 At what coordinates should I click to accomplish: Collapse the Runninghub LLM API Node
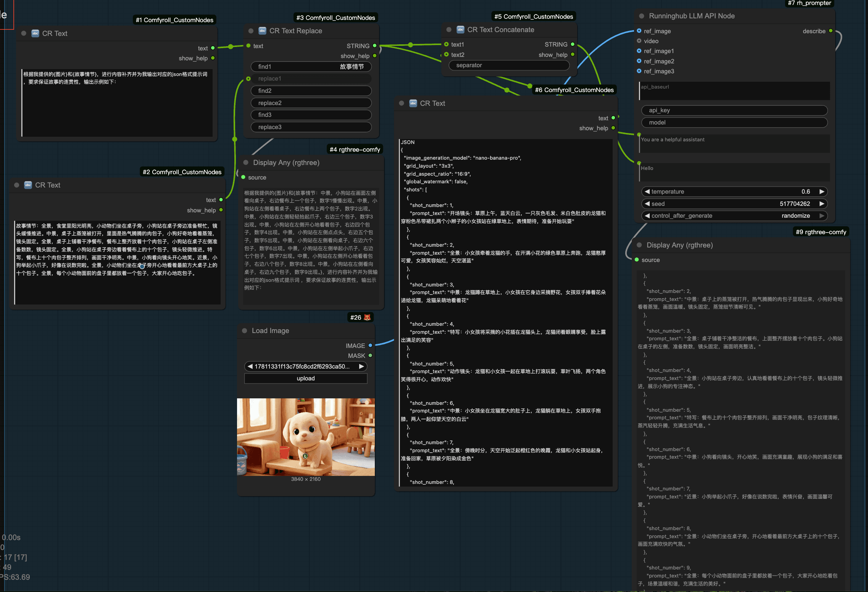641,16
